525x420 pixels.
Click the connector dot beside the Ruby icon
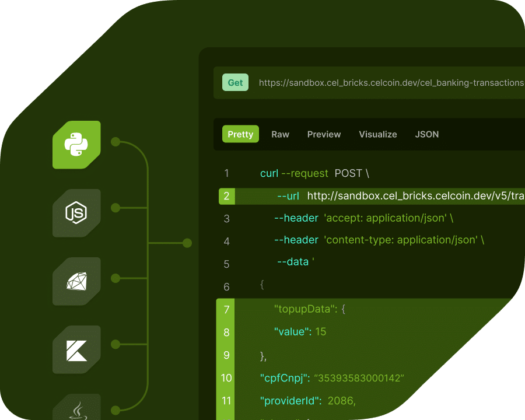[x=117, y=277]
